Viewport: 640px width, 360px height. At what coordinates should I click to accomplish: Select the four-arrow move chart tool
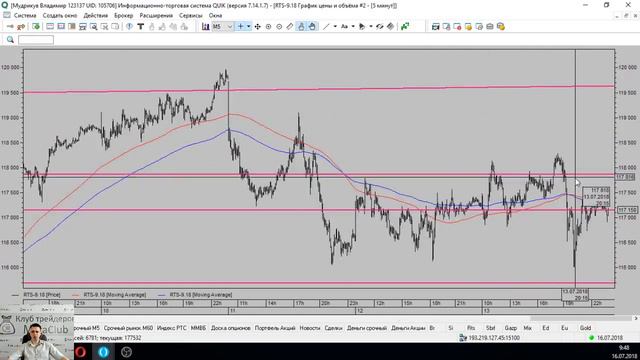click(x=258, y=27)
